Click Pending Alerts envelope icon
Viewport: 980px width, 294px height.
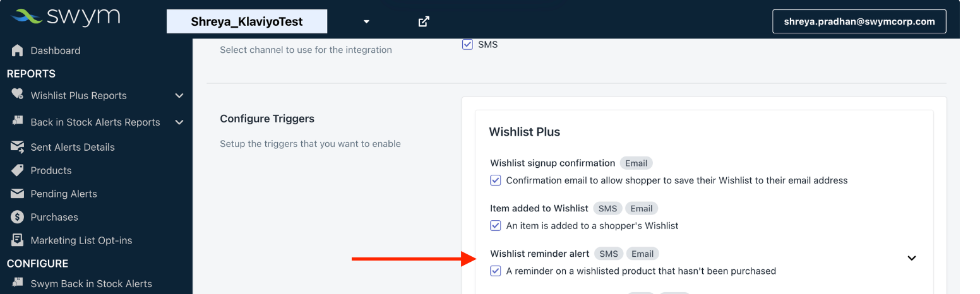tap(17, 194)
